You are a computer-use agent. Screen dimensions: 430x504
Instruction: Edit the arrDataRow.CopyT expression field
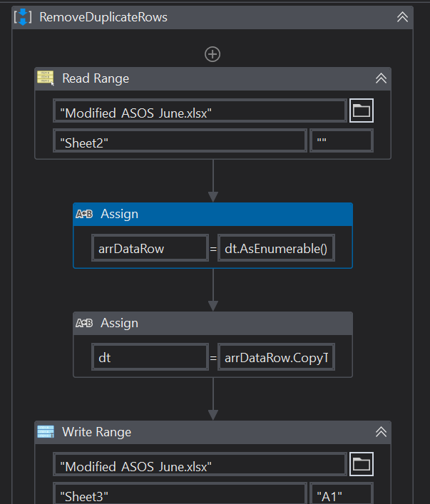(275, 358)
